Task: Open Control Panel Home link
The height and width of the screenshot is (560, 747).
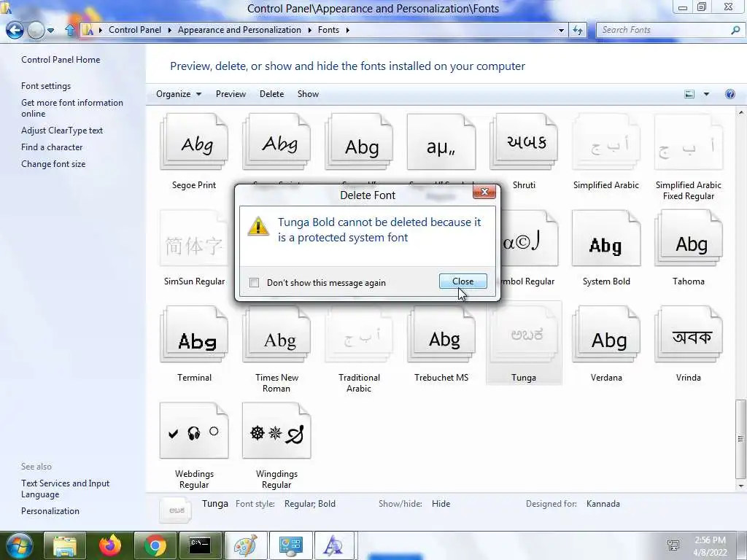Action: pos(61,60)
